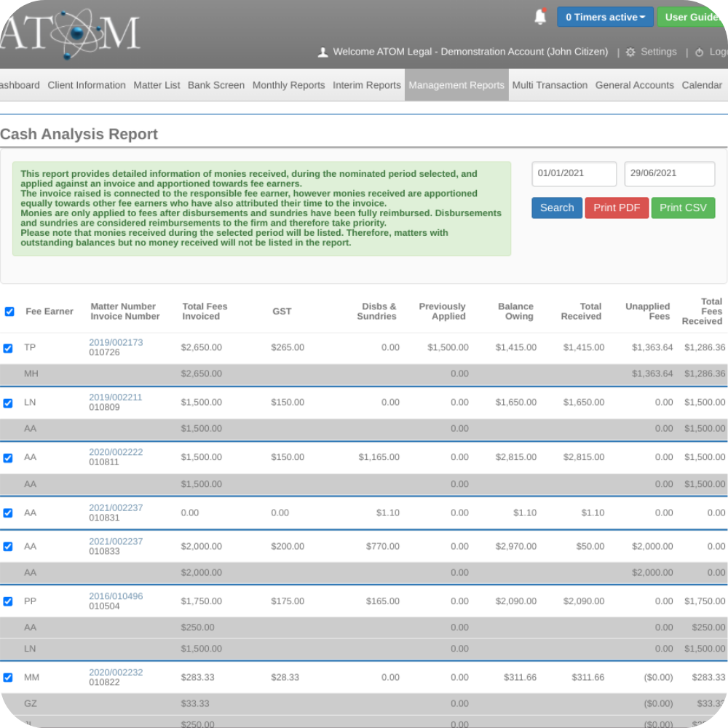728x728 pixels.
Task: Export the report via Print CSV
Action: pyautogui.click(x=683, y=207)
